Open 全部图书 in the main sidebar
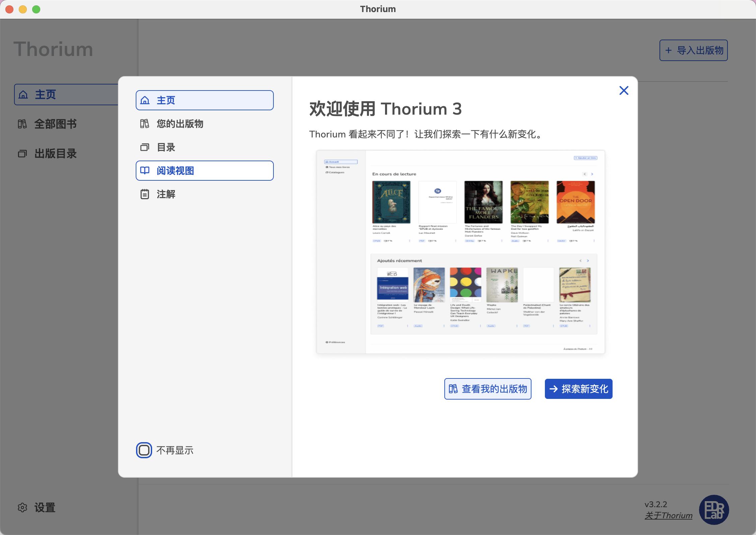The image size is (756, 535). [55, 124]
